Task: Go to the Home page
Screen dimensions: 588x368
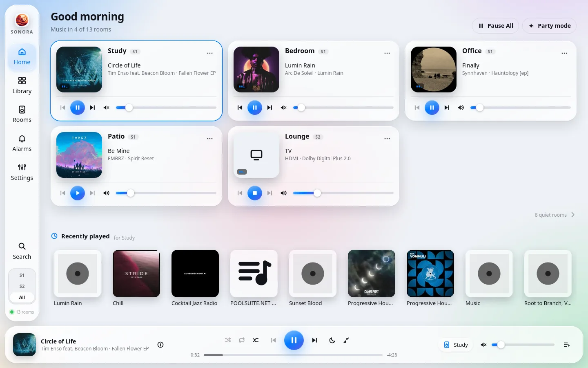Action: click(x=22, y=56)
